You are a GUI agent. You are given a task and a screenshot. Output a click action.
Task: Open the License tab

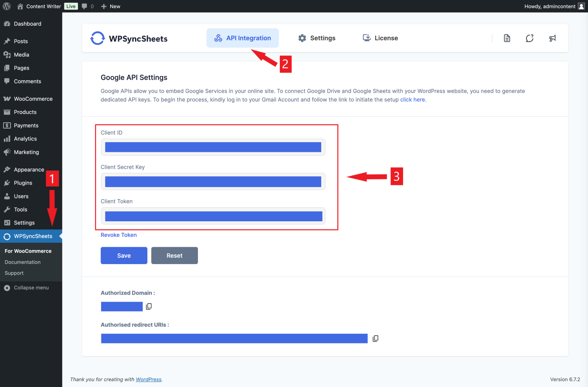click(x=380, y=38)
